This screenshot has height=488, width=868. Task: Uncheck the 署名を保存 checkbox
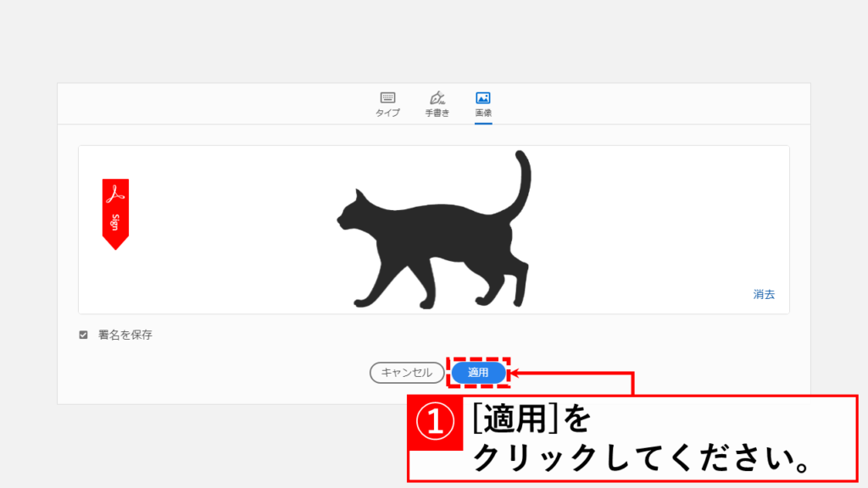point(83,335)
